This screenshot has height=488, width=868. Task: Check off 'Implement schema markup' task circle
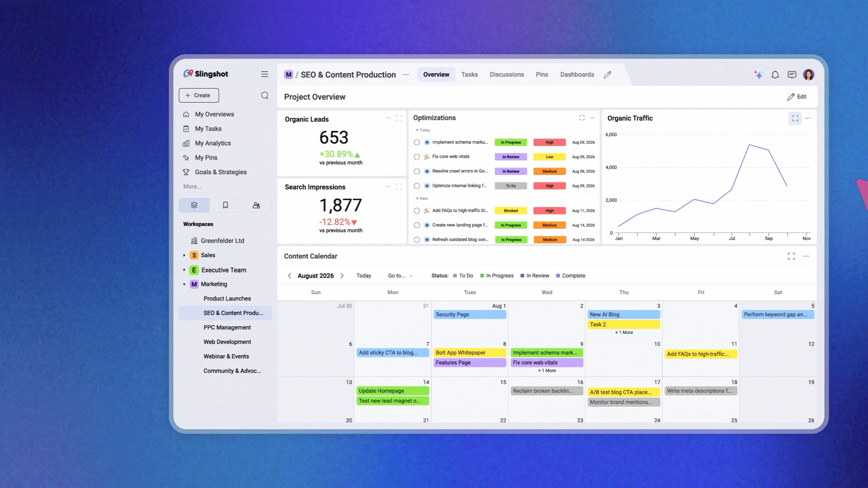(417, 142)
